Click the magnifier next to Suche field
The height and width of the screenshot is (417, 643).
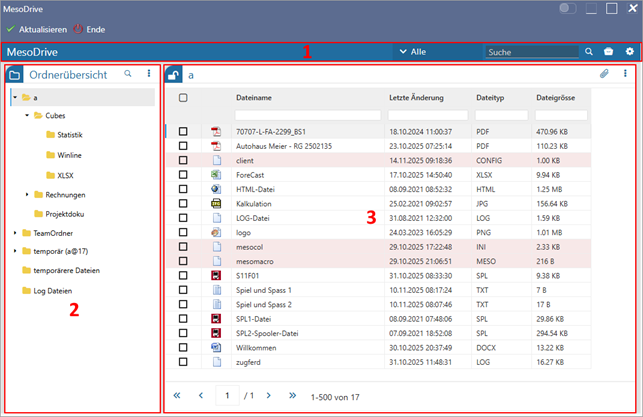point(589,51)
